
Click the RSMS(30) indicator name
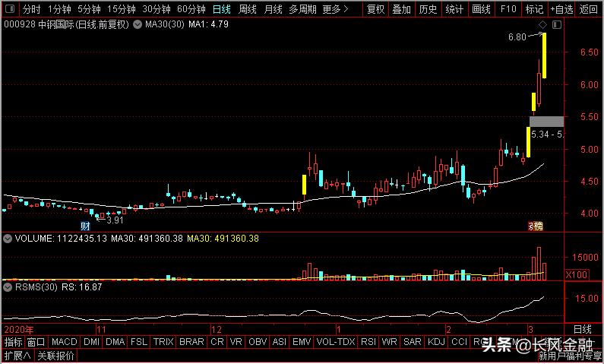[36, 287]
